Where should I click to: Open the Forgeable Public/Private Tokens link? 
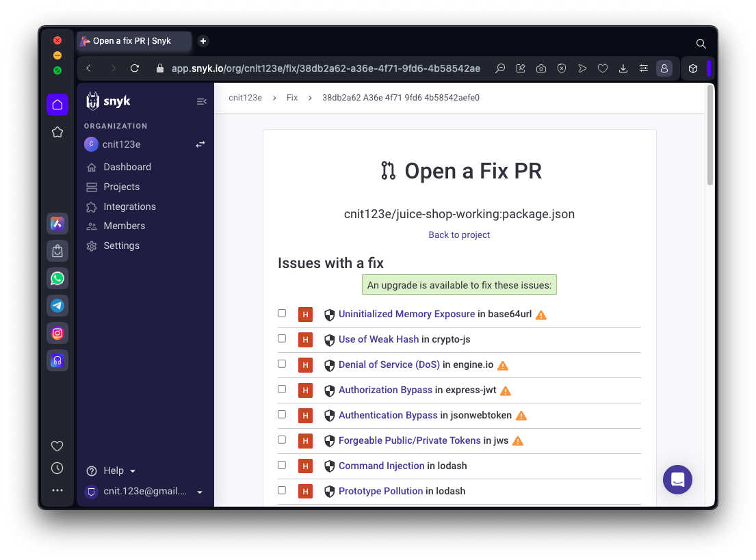coord(409,440)
